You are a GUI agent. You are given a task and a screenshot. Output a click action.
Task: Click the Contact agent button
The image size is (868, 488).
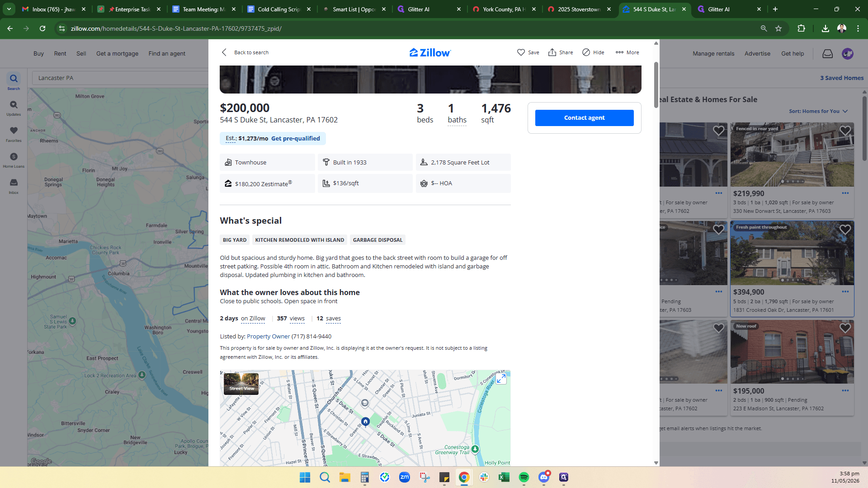click(x=584, y=118)
